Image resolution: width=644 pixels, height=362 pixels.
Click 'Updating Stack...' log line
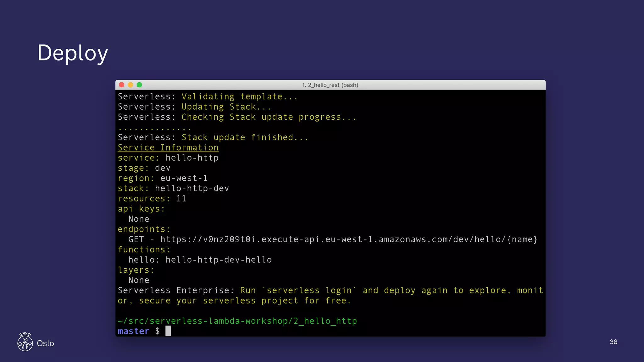point(194,107)
